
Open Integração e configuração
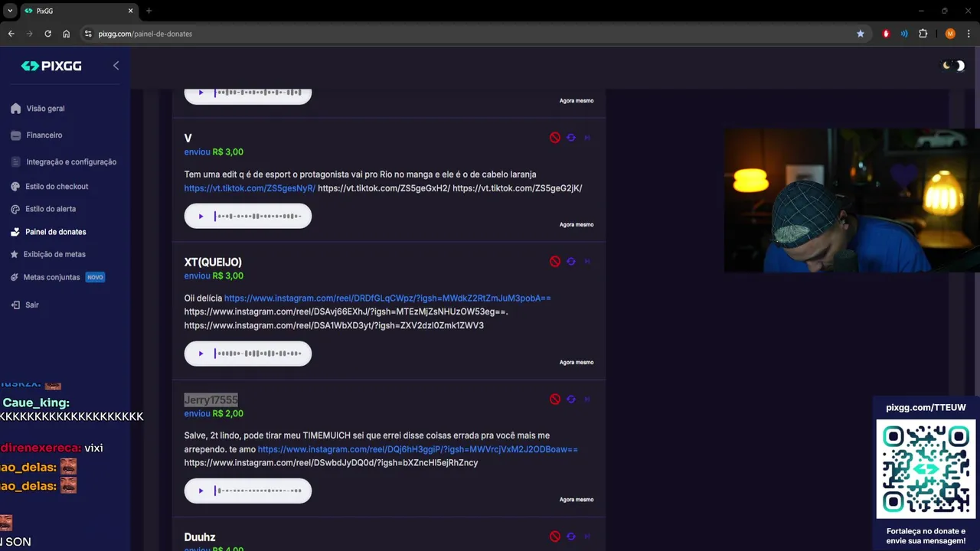click(71, 162)
